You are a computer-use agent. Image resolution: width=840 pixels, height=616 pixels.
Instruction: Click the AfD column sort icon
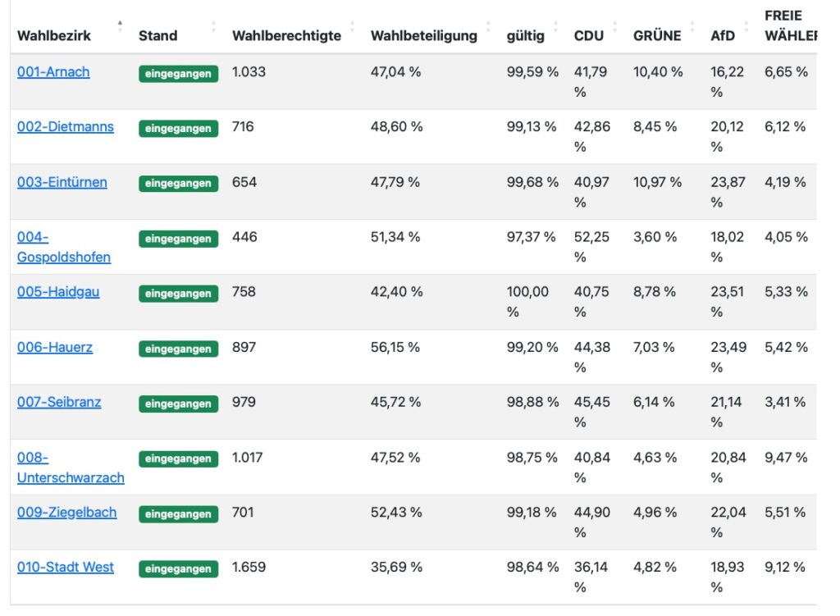pos(746,25)
